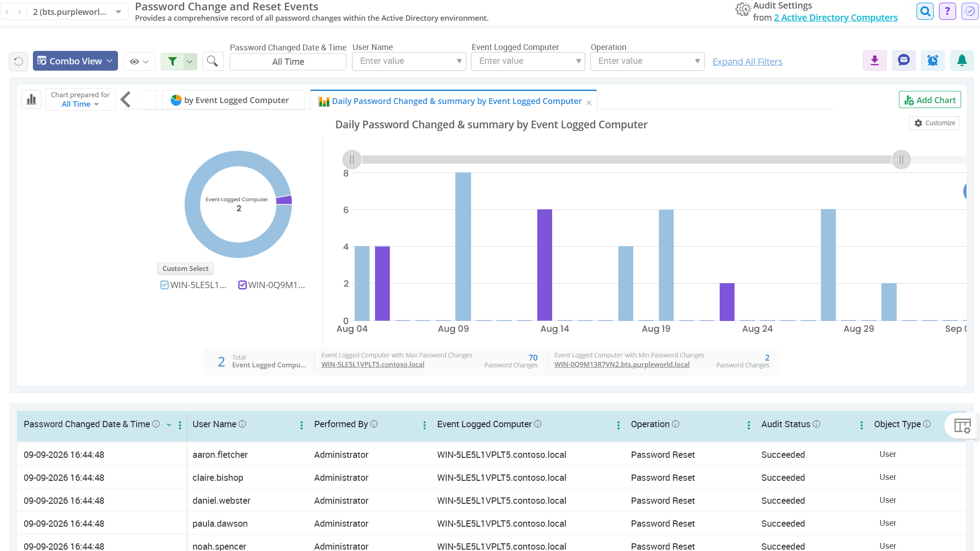980x551 pixels.
Task: Click info icon next to Audit Status header
Action: [817, 424]
